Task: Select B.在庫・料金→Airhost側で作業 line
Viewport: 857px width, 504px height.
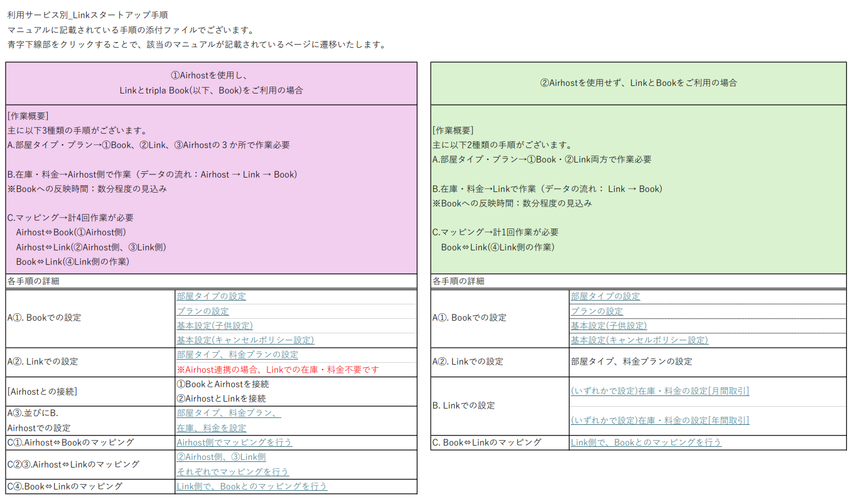Action: point(153,174)
